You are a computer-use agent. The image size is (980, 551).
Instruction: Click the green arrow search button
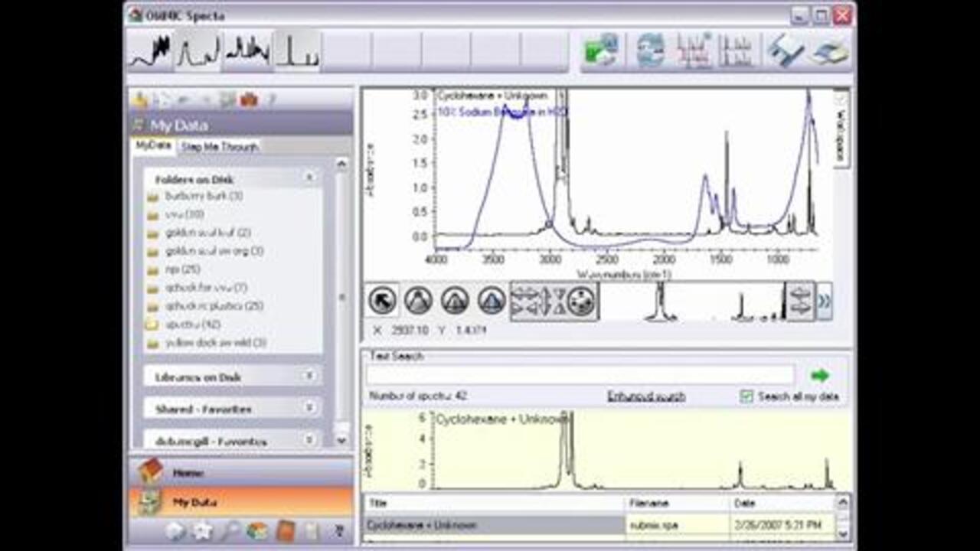pyautogui.click(x=820, y=376)
